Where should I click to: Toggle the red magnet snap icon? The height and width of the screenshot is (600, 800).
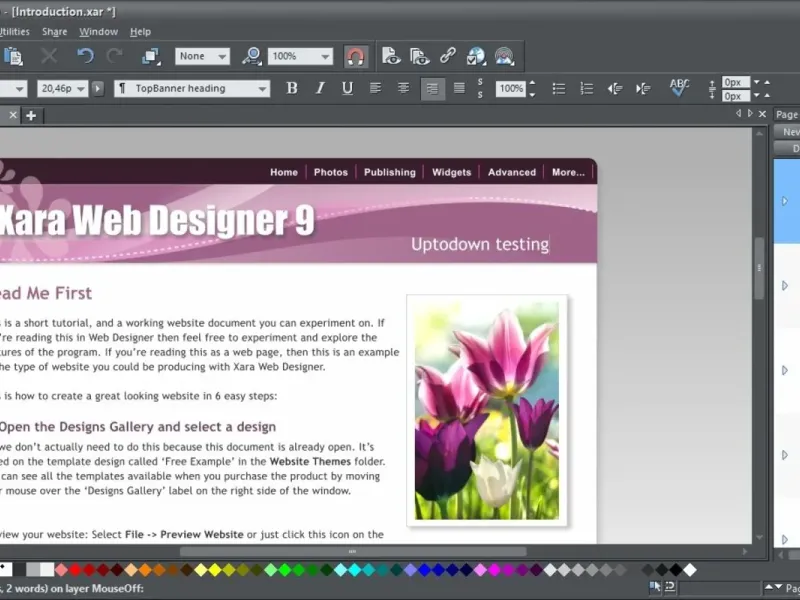pyautogui.click(x=355, y=56)
